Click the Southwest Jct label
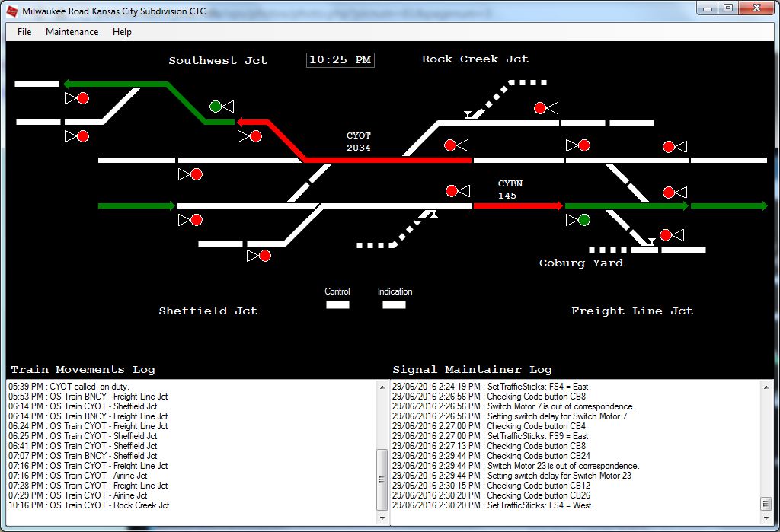Screen dimensions: 780x532 [x=218, y=61]
